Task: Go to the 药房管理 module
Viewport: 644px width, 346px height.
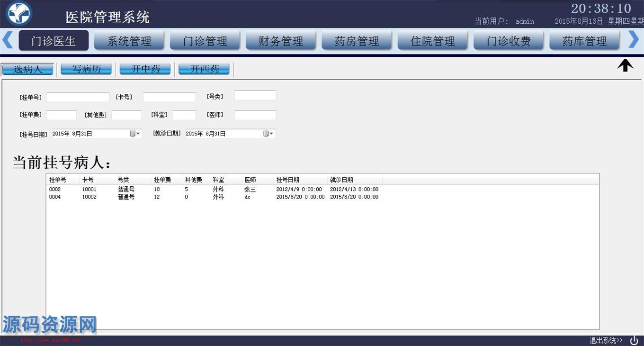Action: click(357, 41)
